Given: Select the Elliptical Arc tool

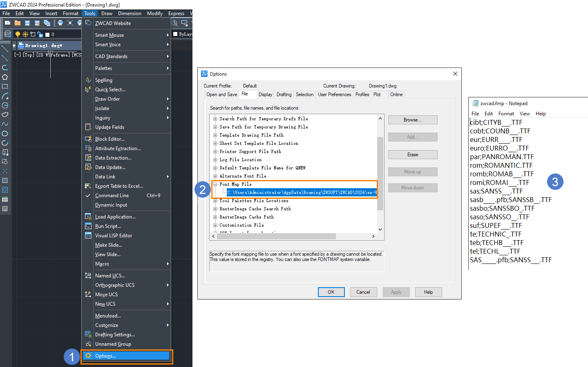Looking at the screenshot, I should [x=5, y=143].
